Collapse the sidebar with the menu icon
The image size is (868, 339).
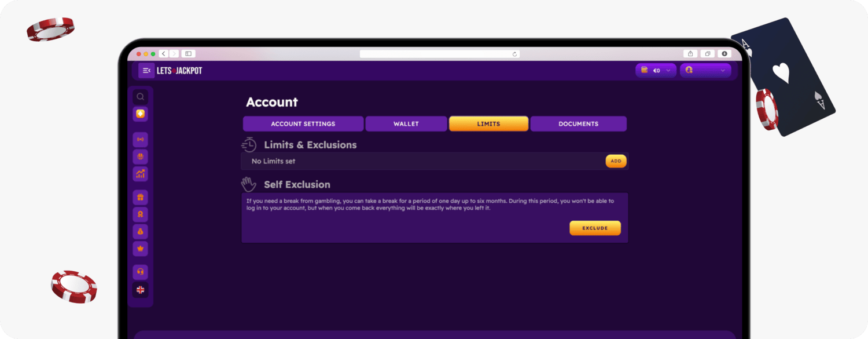(146, 71)
